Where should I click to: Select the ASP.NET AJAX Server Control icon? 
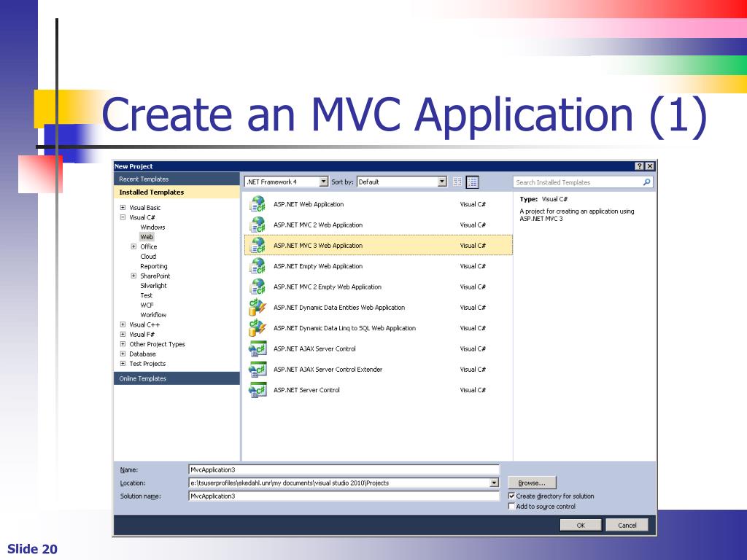point(258,349)
